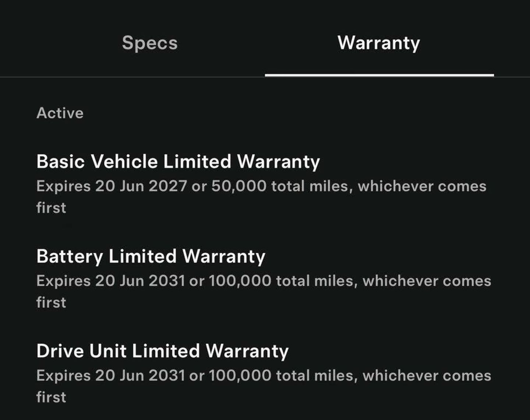The height and width of the screenshot is (420, 530).
Task: Click "whichever comes" in Basic Vehicle warranty description
Action: click(x=422, y=186)
